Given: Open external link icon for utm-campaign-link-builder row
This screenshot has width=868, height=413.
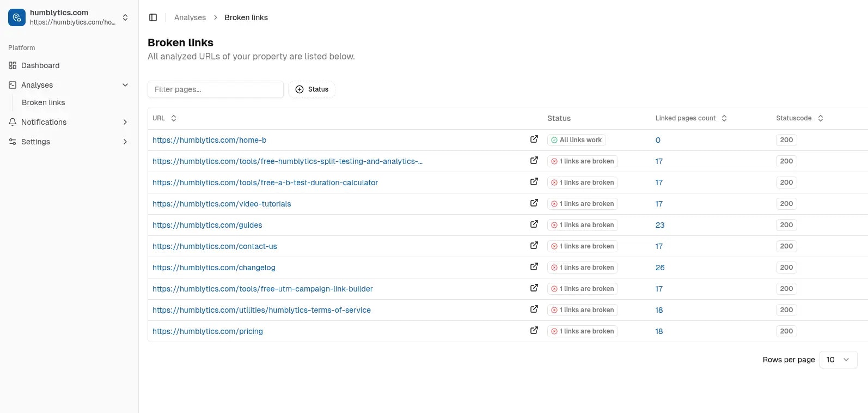Looking at the screenshot, I should pos(534,288).
